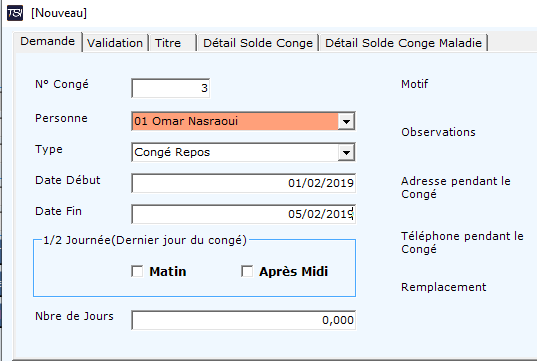Expand the Personne dropdown arrow
Image resolution: width=537 pixels, height=361 pixels.
pos(346,121)
